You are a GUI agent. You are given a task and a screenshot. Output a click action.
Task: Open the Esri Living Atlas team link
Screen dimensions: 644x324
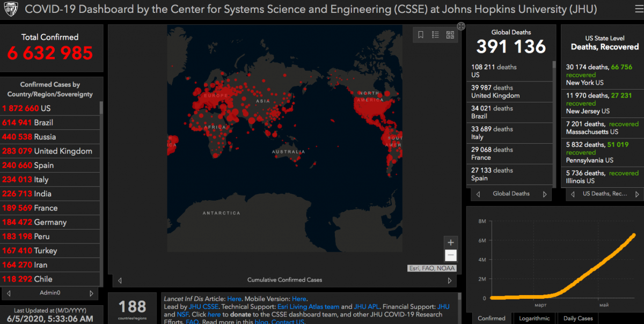308,307
